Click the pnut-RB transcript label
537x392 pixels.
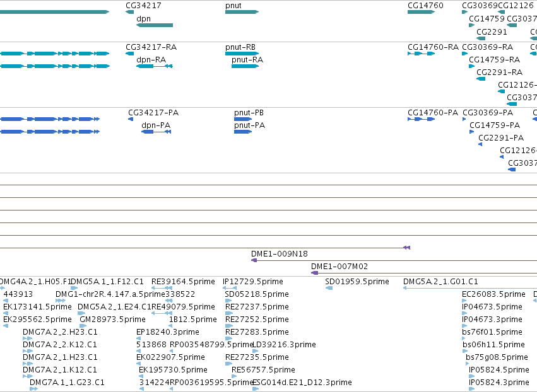tap(240, 47)
